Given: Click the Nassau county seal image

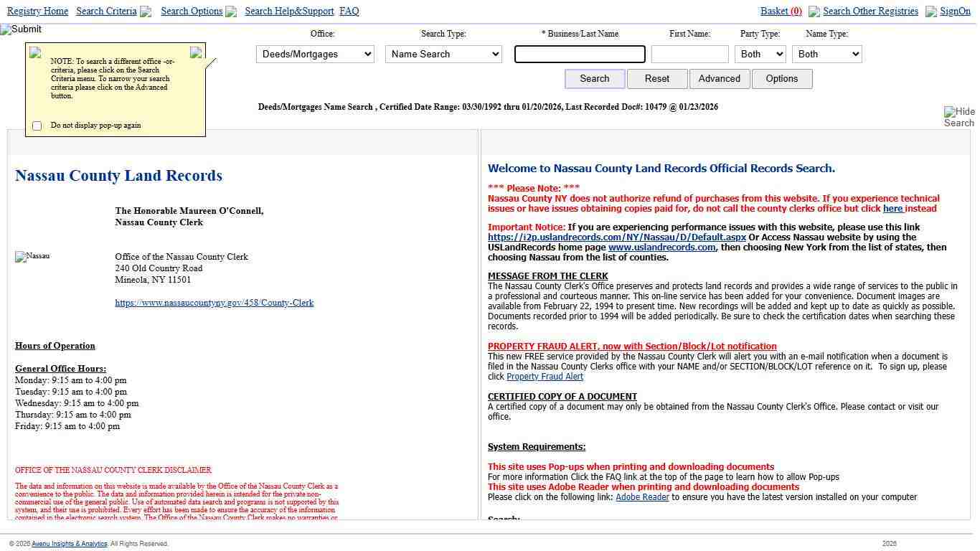Looking at the screenshot, I should 32,257.
